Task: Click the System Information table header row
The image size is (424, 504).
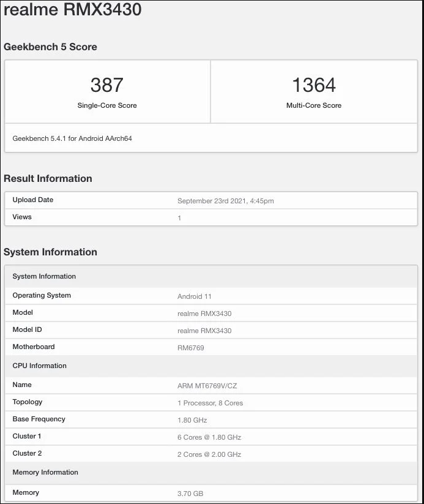Action: [x=211, y=276]
